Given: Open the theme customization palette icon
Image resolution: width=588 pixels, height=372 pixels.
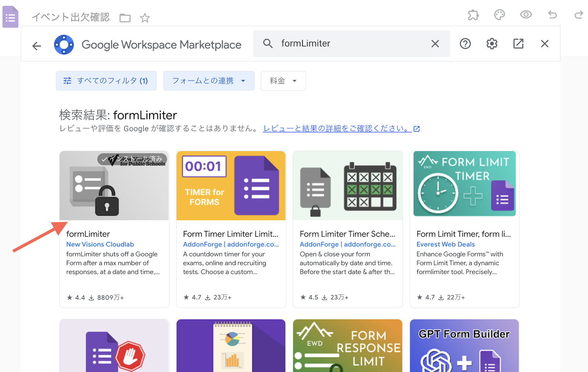Looking at the screenshot, I should point(499,15).
